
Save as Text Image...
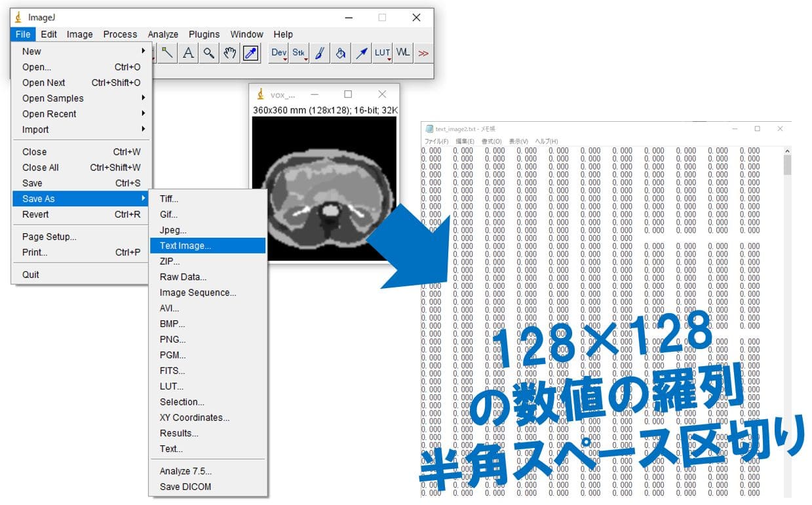click(208, 246)
